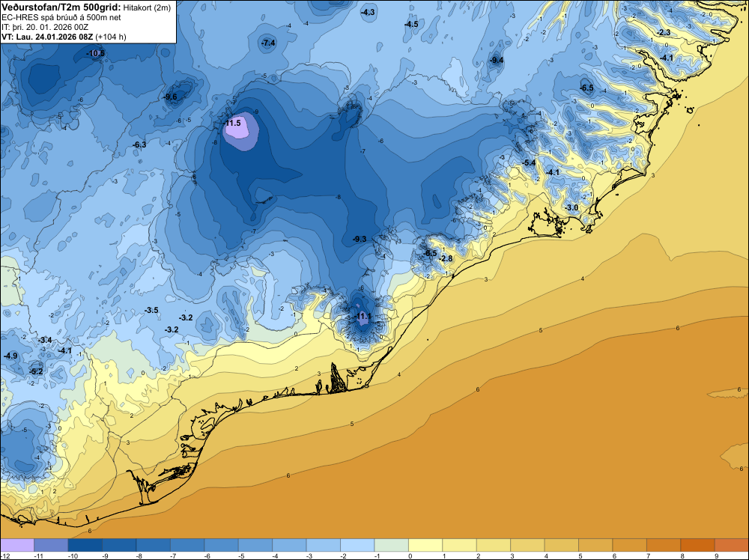Click the -10.5 temperature label
Viewport: 749px width, 560px height.
point(95,53)
